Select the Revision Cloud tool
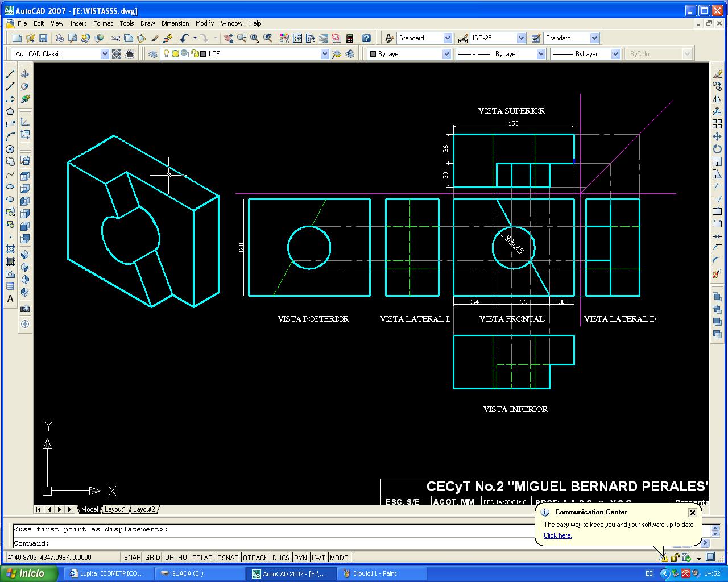Screen dimensions: 728x582 pos(10,161)
